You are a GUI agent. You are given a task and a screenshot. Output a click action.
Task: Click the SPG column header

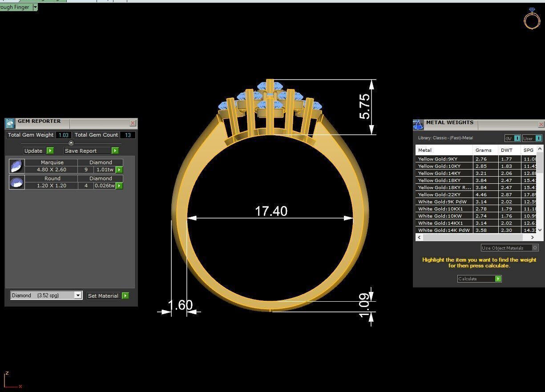coord(529,150)
